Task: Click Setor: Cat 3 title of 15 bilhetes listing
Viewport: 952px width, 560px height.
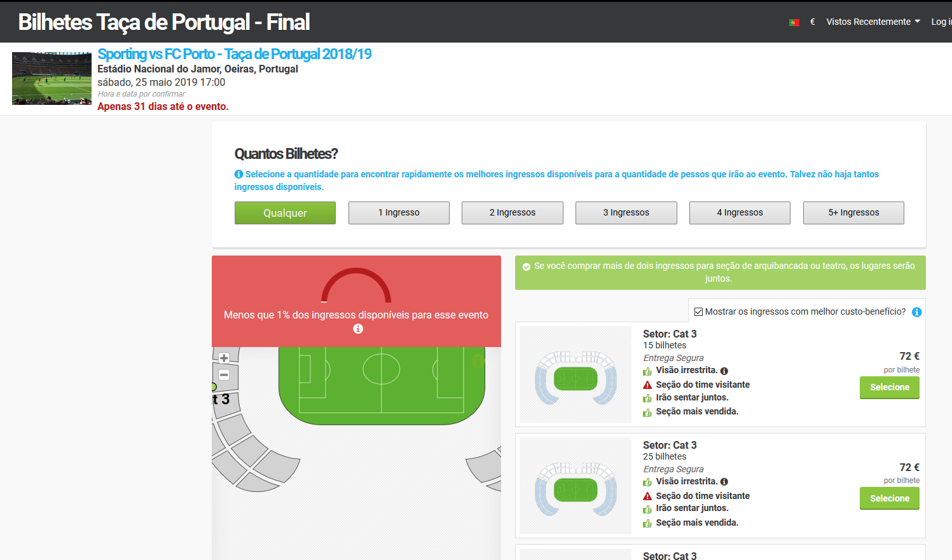Action: pos(670,334)
